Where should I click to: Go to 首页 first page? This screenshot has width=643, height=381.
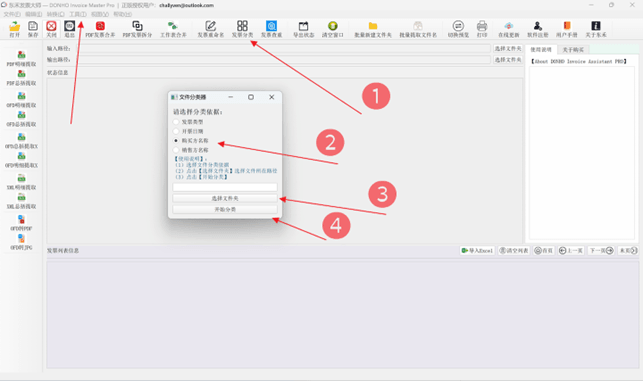click(x=544, y=251)
